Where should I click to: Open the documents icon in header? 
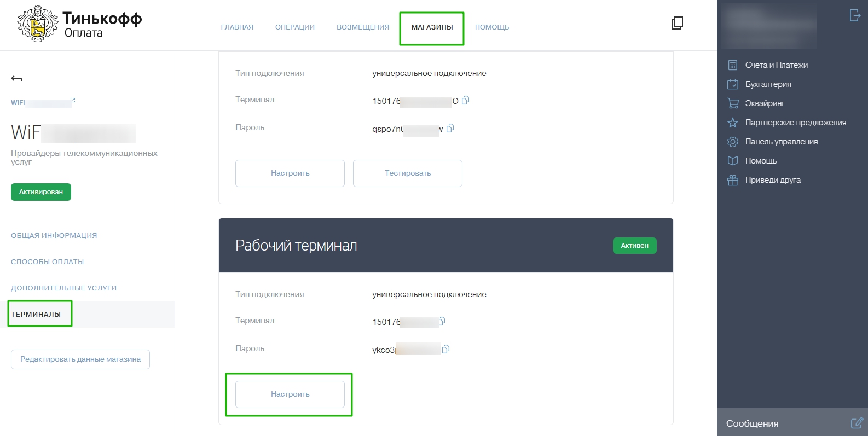point(678,23)
